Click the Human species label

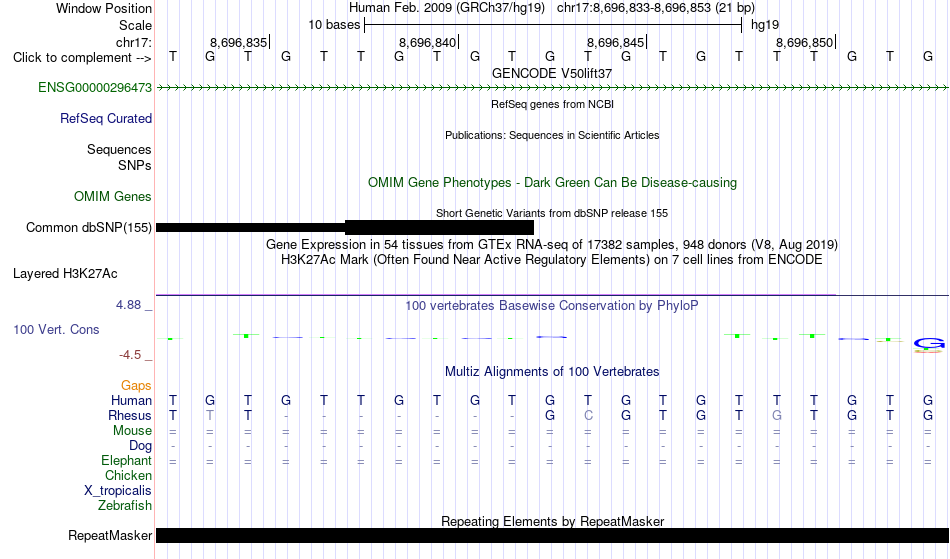131,401
